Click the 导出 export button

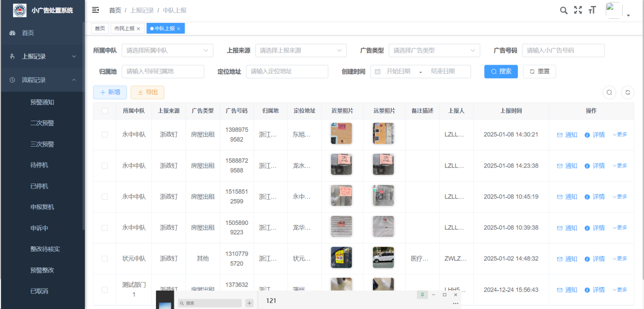coord(147,92)
